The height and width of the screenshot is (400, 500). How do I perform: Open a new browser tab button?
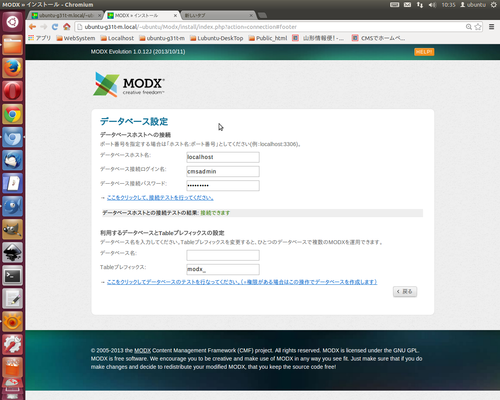[263, 15]
